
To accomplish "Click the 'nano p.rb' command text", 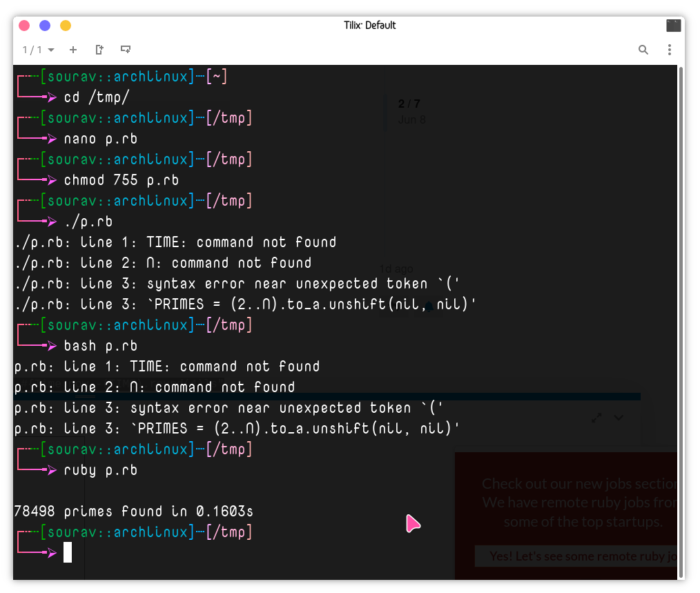I will click(101, 139).
